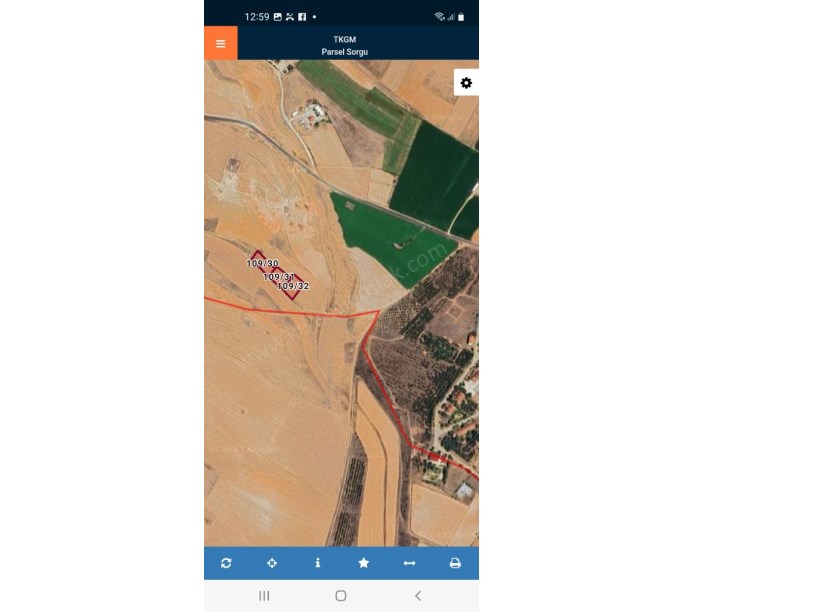Tap the red boundary line on map
The width and height of the screenshot is (816, 612).
coord(291,312)
